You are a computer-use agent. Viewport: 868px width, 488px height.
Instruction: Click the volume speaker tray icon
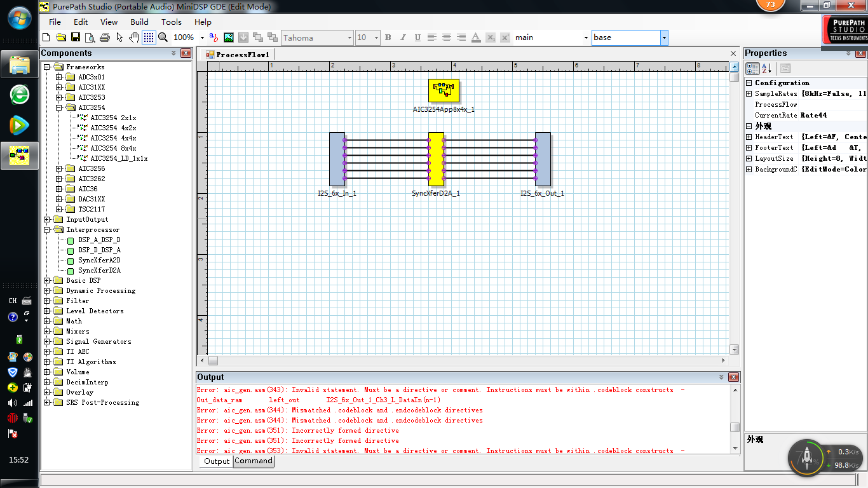click(13, 403)
